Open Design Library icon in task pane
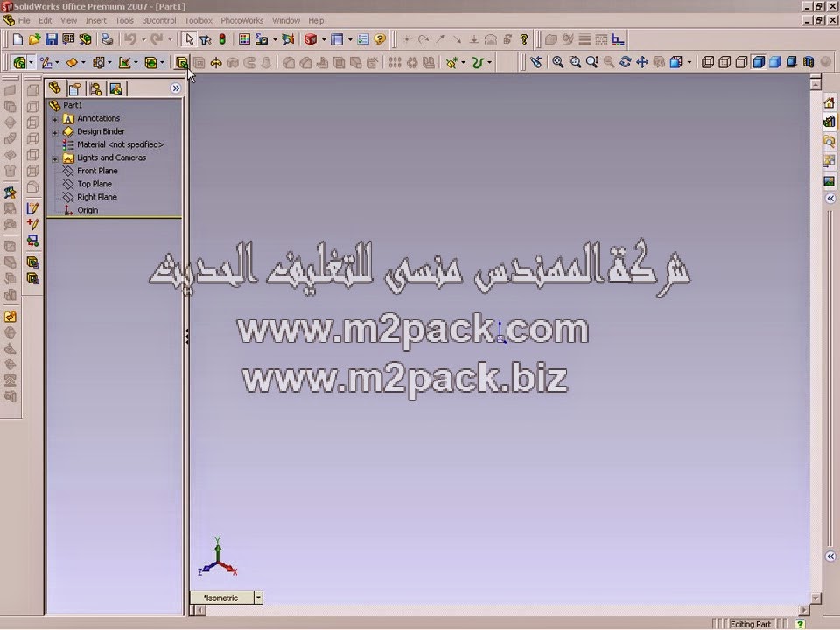The image size is (840, 630). click(829, 122)
